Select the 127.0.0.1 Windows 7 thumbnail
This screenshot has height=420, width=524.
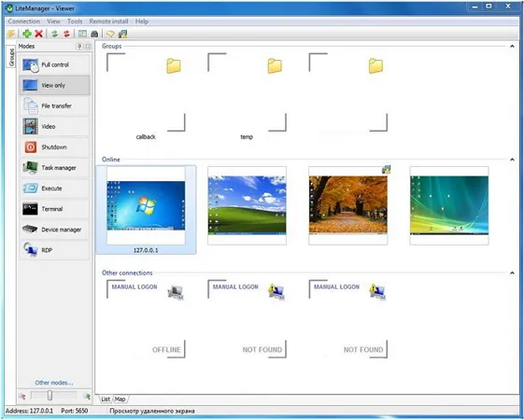pos(146,210)
